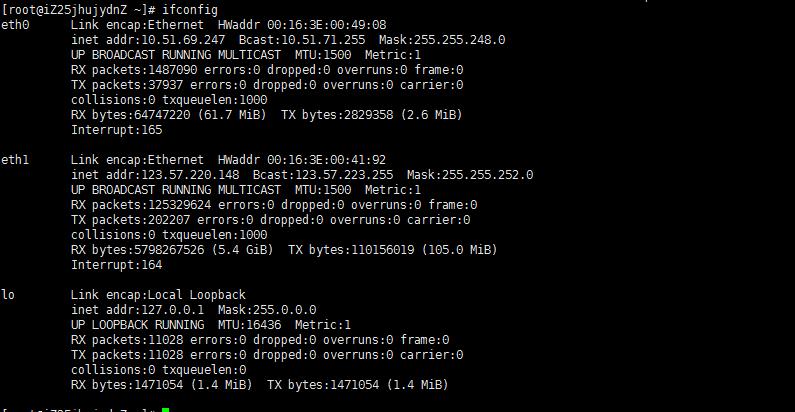The width and height of the screenshot is (795, 412).
Task: Click the eth1 interface name
Action: click(15, 160)
